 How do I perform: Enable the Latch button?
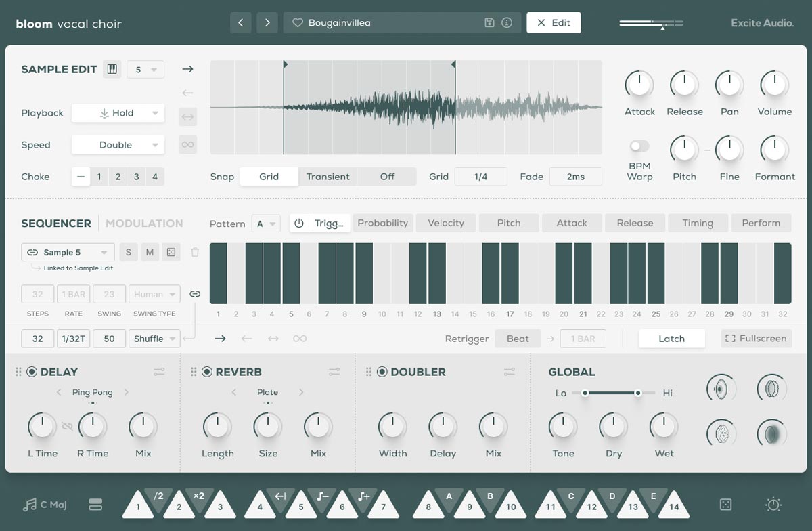[x=672, y=338]
